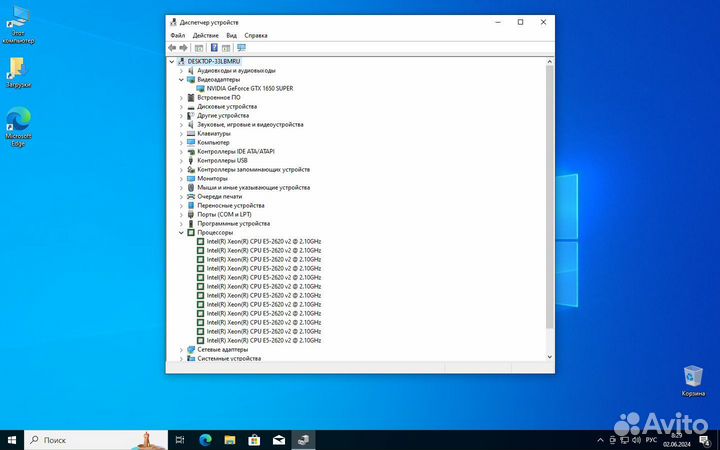Maximize the Диспетчер устройств window
The height and width of the screenshot is (450, 720).
(x=520, y=22)
